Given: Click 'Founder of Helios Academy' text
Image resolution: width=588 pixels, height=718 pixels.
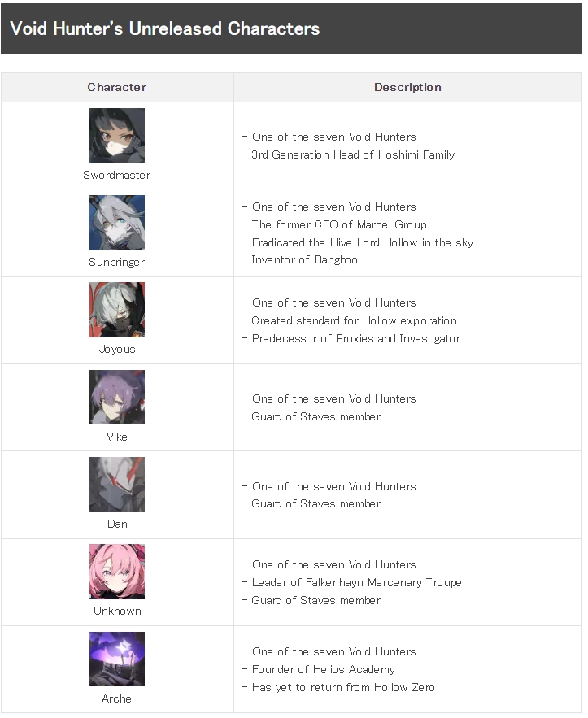Looking at the screenshot, I should click(323, 669).
